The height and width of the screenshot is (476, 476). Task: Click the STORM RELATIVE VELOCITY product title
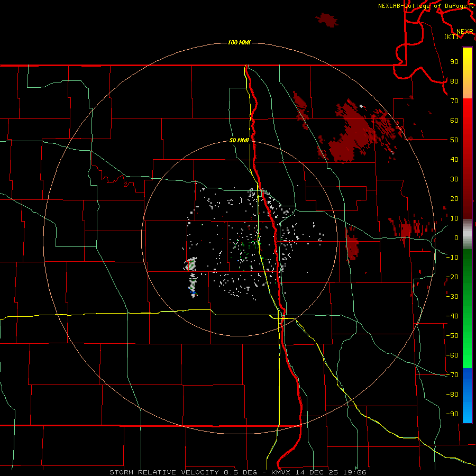164,472
